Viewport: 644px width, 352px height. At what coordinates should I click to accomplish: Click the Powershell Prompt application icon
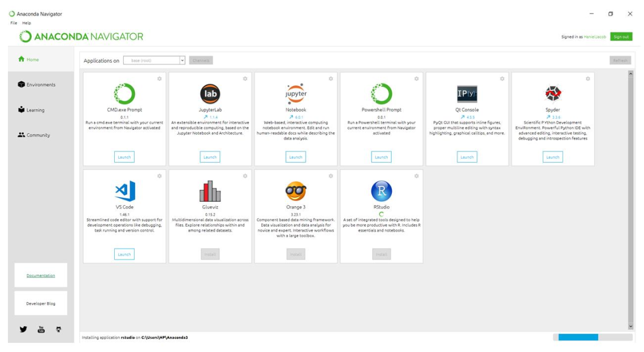coord(382,94)
